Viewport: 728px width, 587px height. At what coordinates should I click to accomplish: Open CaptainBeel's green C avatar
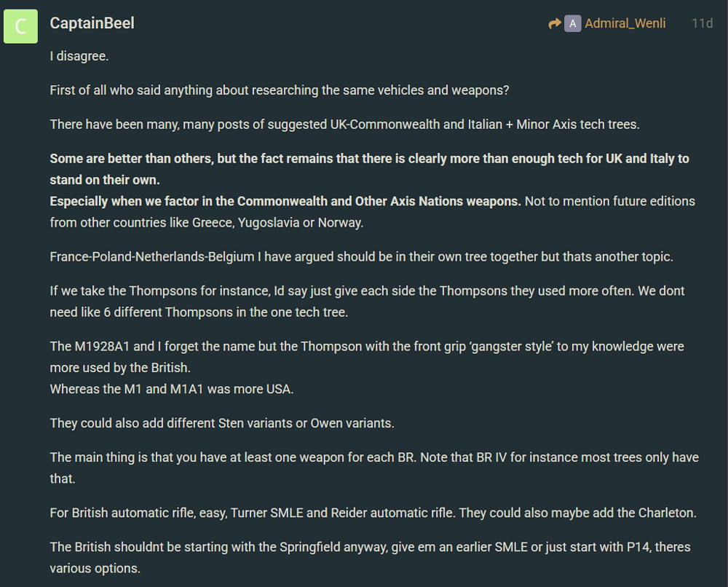(x=20, y=26)
